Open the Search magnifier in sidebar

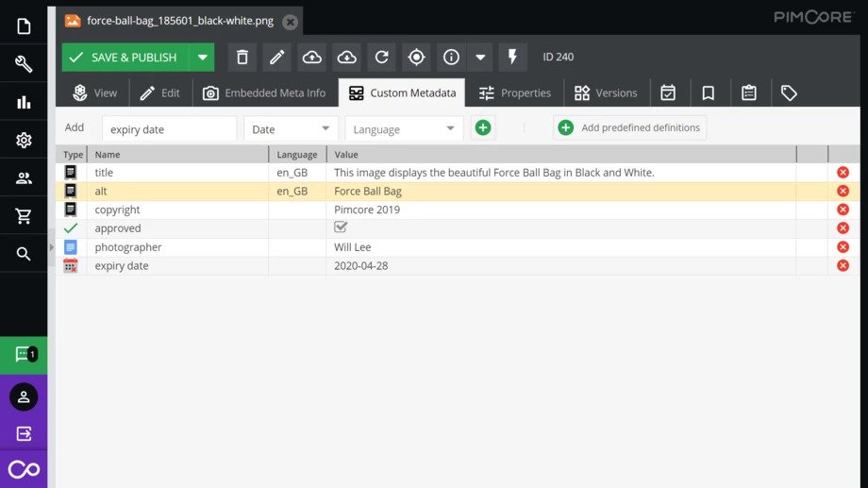pos(24,254)
